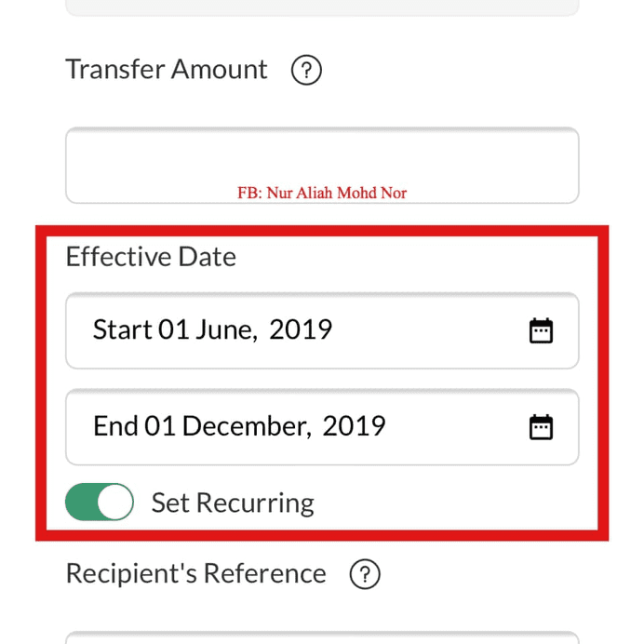Click the Transfer Amount label
Screen dimensions: 644x644
pyautogui.click(x=167, y=70)
